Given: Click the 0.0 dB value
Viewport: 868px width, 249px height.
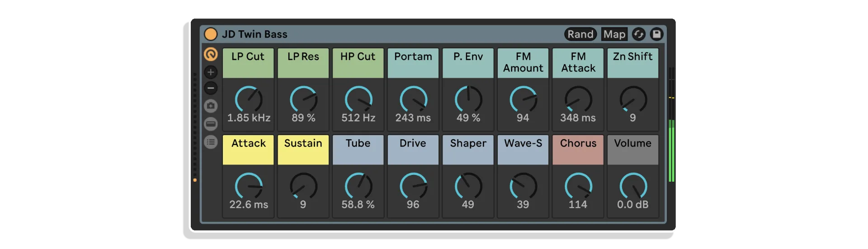Looking at the screenshot, I should 633,205.
